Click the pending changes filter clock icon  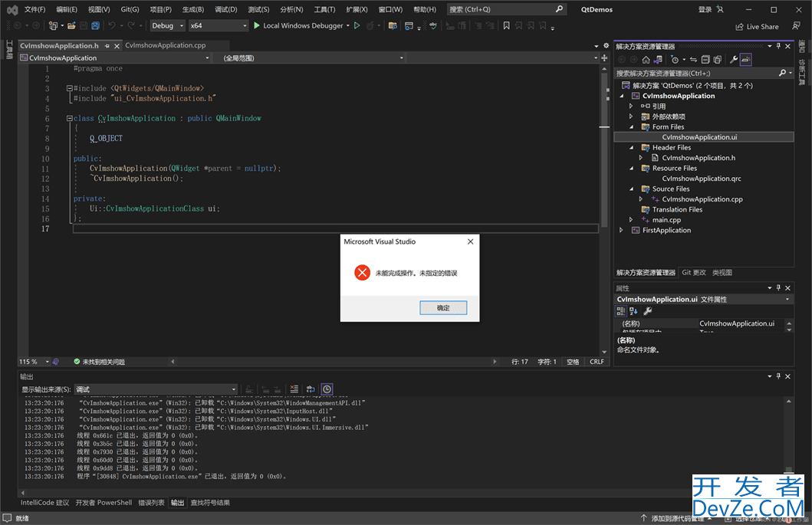(x=676, y=60)
